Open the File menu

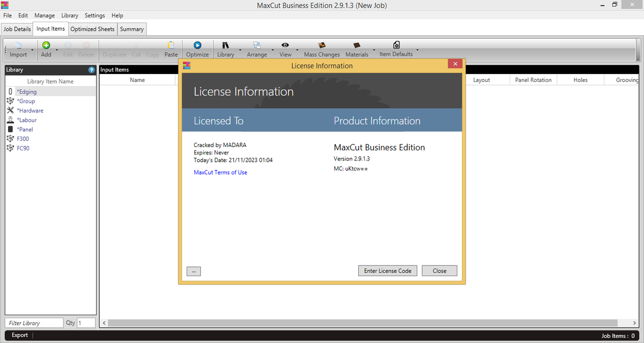(8, 16)
